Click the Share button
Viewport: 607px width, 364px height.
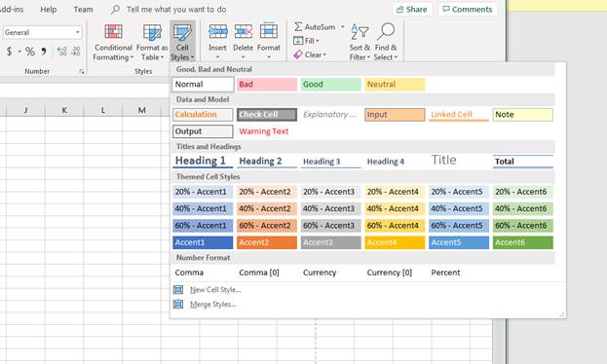coord(412,10)
